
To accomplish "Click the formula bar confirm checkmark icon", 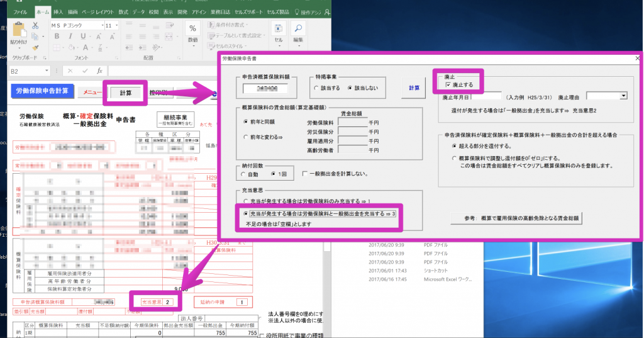I will click(85, 70).
